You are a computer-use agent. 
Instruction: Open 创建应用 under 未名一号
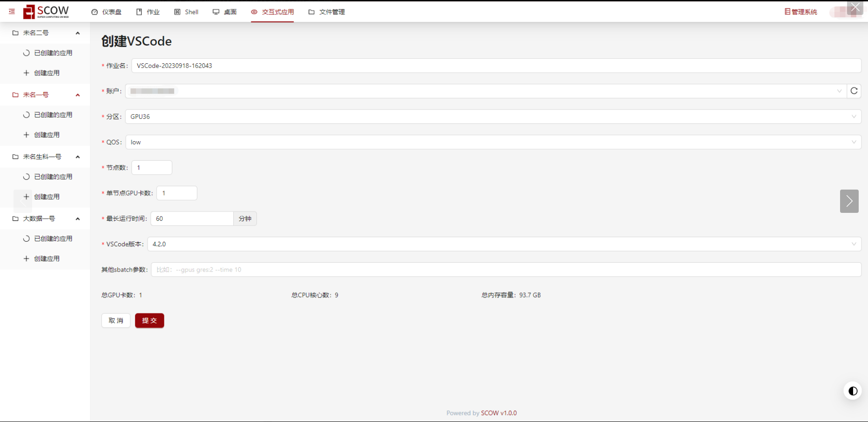41,135
